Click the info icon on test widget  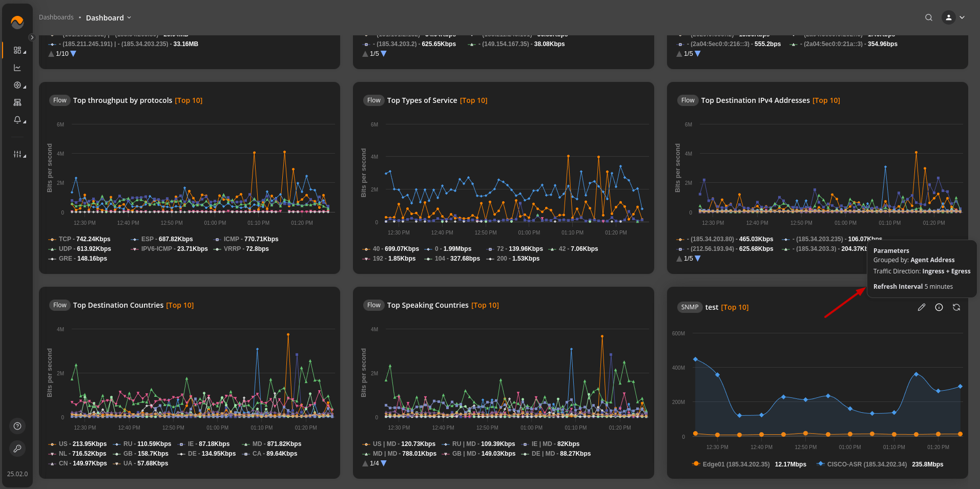939,307
